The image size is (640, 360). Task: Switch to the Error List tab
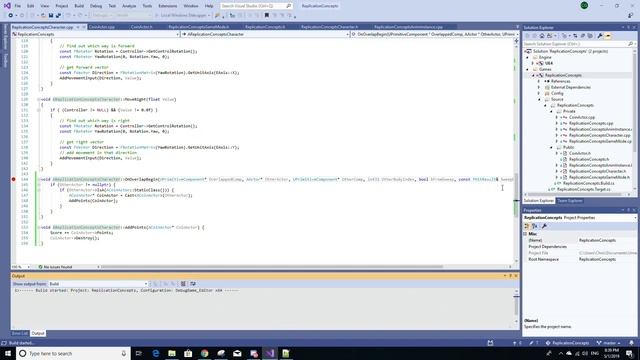[x=20, y=333]
